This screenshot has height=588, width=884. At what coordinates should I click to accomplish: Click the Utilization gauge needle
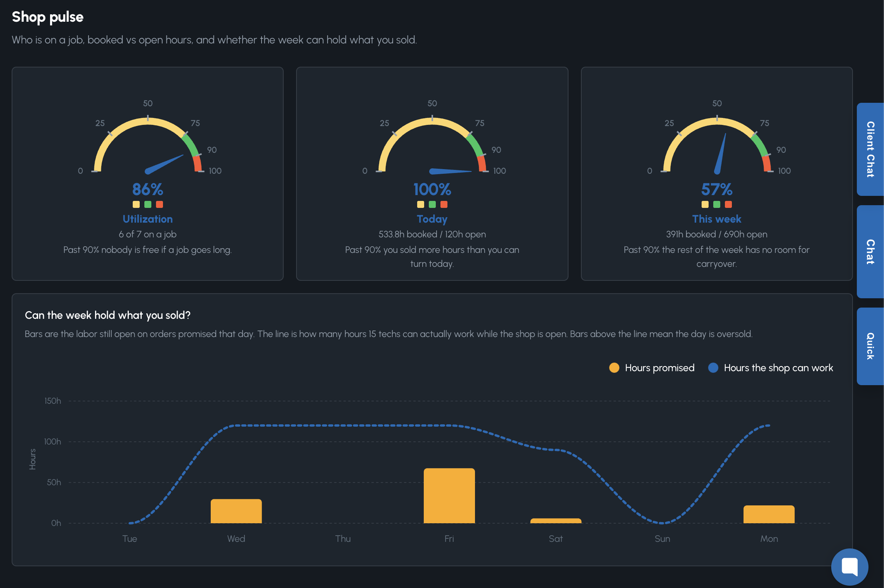click(164, 164)
